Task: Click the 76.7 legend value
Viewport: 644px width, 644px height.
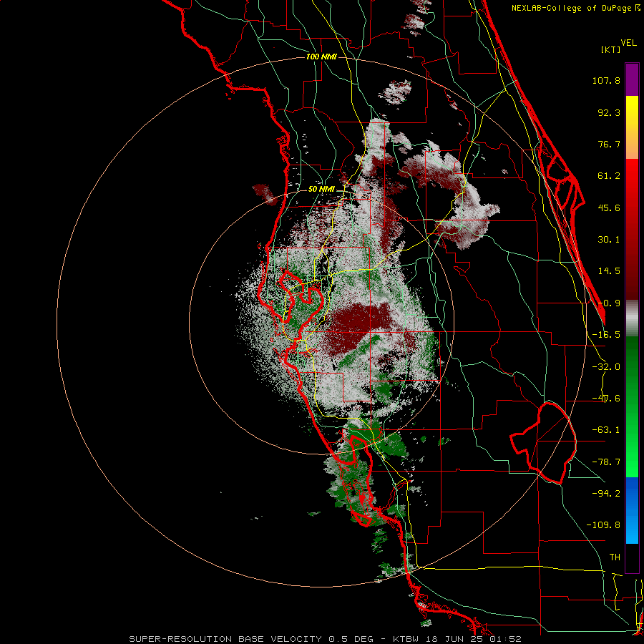Action: [609, 144]
